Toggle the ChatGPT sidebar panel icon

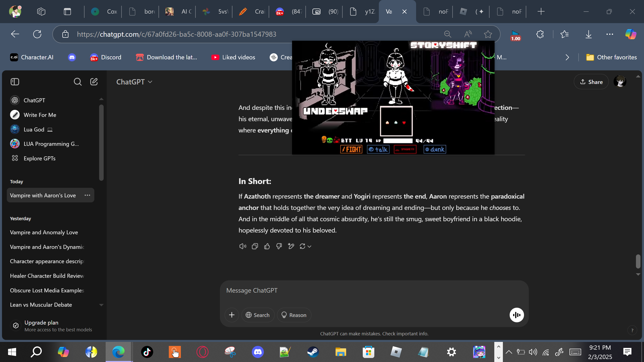[x=15, y=82]
